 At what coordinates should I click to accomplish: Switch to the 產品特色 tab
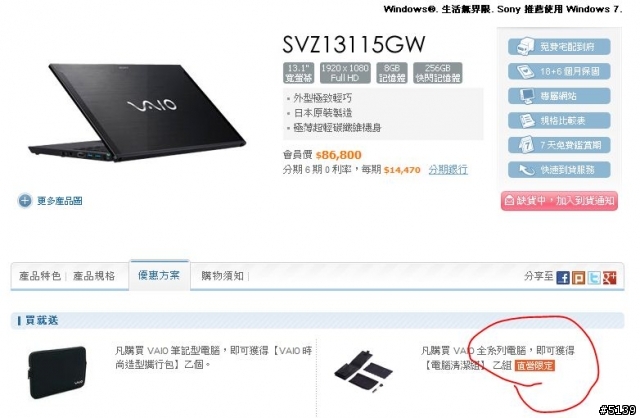(40, 276)
